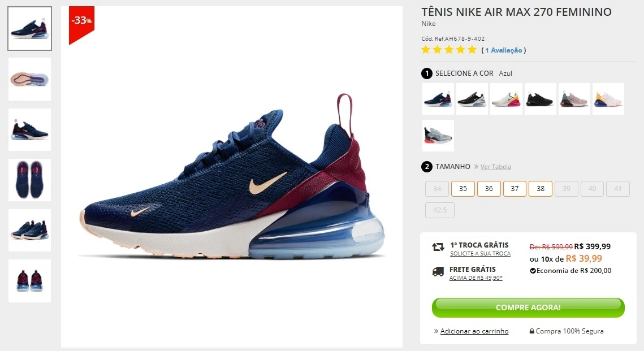644x351 pixels.
Task: Click the padlock icon next to Compra 100% Segura
Action: [x=532, y=331]
